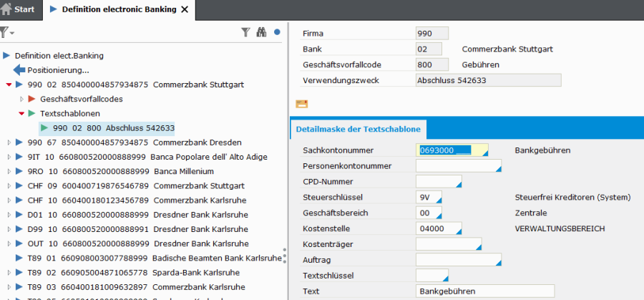This screenshot has height=300, width=644.
Task: Click the Sachkontonummer input field
Action: click(x=451, y=150)
